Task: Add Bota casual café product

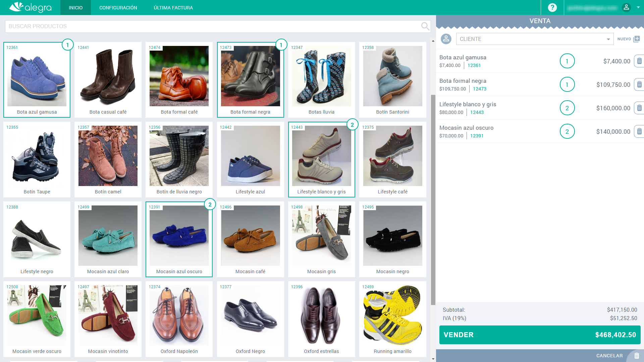Action: point(108,80)
